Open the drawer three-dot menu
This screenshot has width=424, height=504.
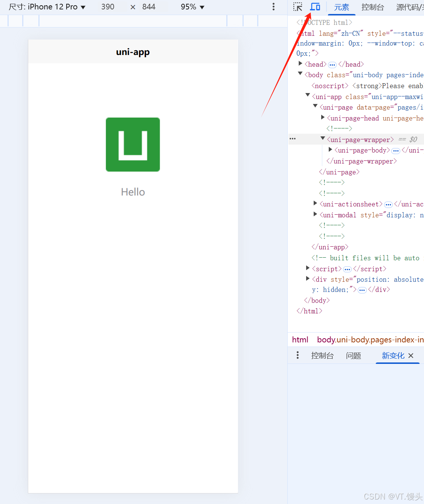[x=297, y=355]
